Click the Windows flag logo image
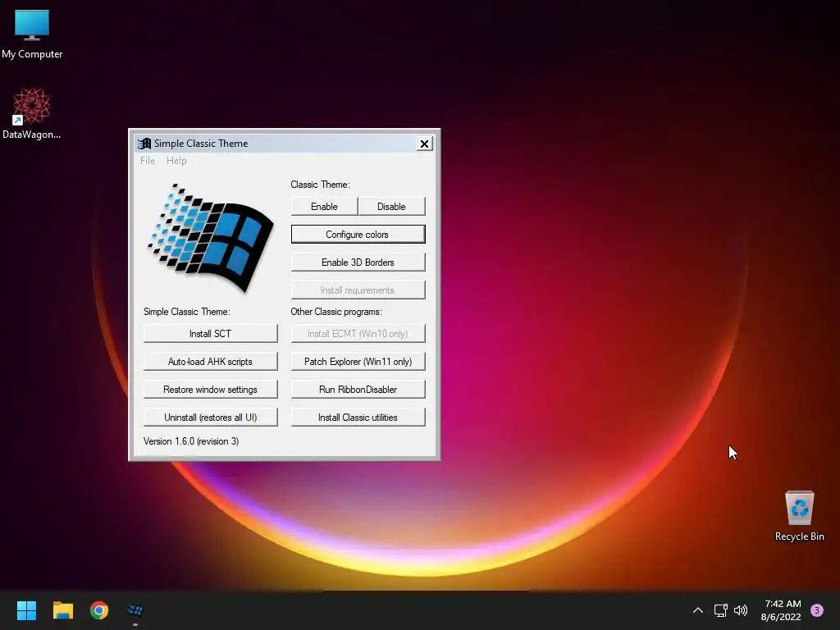The image size is (840, 630). [x=210, y=238]
